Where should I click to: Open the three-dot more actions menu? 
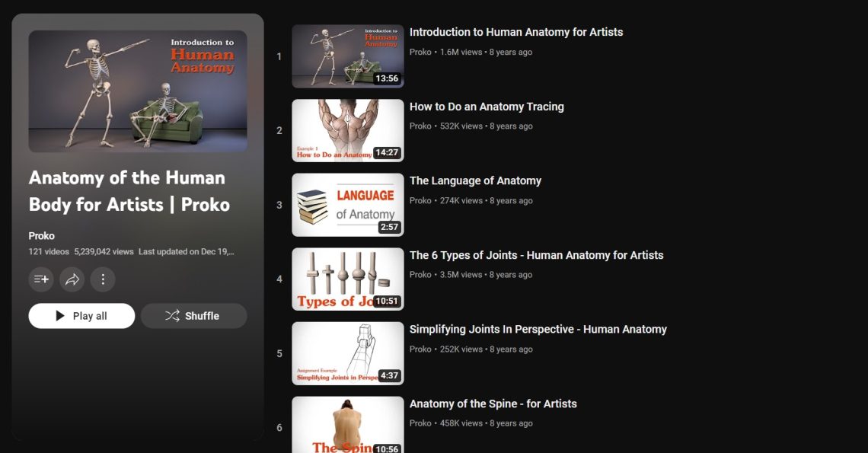103,279
